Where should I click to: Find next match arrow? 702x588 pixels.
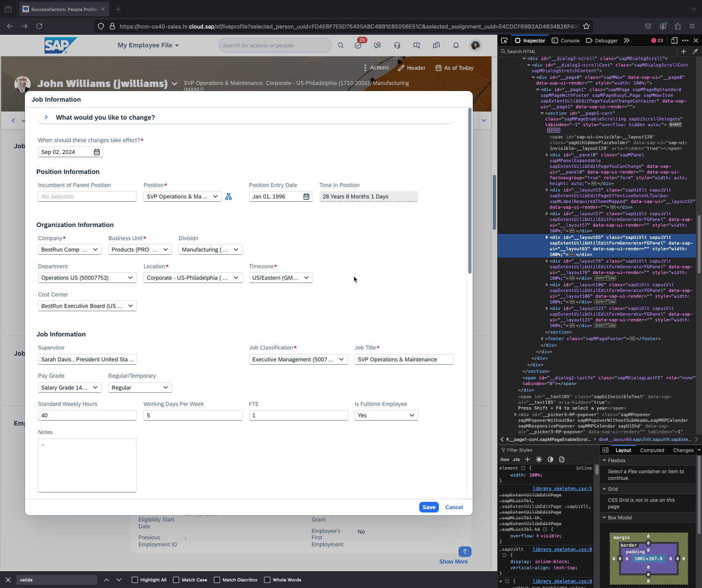click(x=119, y=580)
